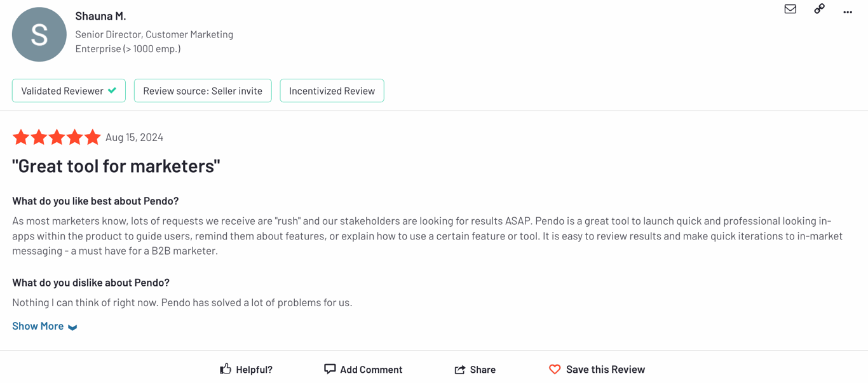Copy review link via chain icon
Viewport: 868px width, 383px height.
[x=819, y=9]
